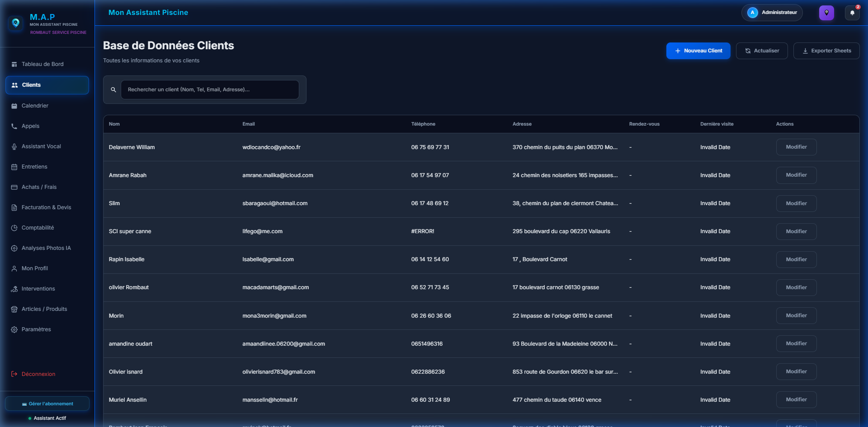Click the Comptabilité pie chart icon
868x427 pixels.
pos(14,228)
